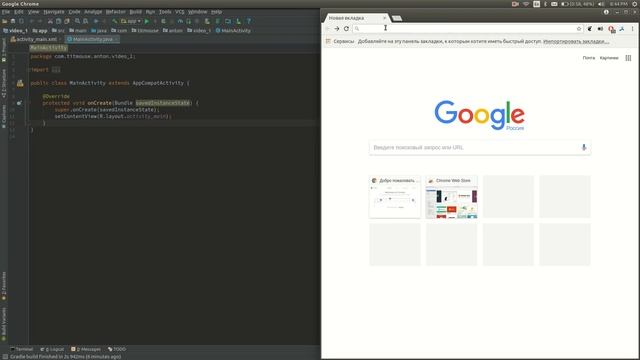Toggle the Logcat tool window
Screen dimensions: 640x360
(x=52, y=349)
